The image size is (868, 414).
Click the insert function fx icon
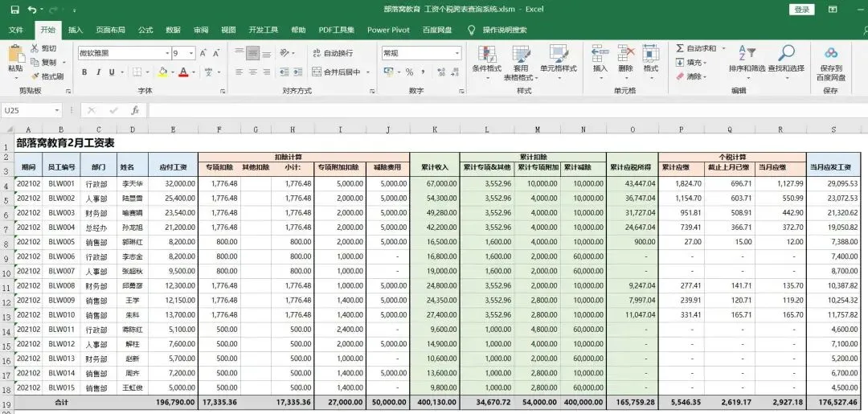pyautogui.click(x=135, y=111)
